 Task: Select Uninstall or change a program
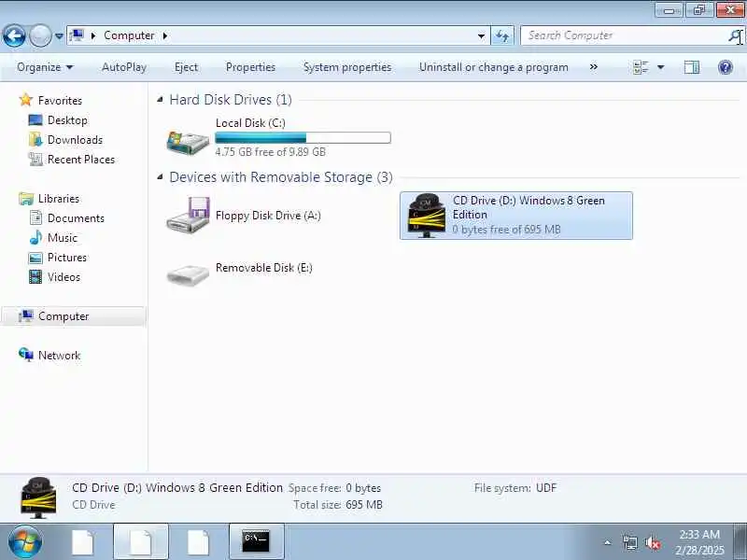coord(494,67)
